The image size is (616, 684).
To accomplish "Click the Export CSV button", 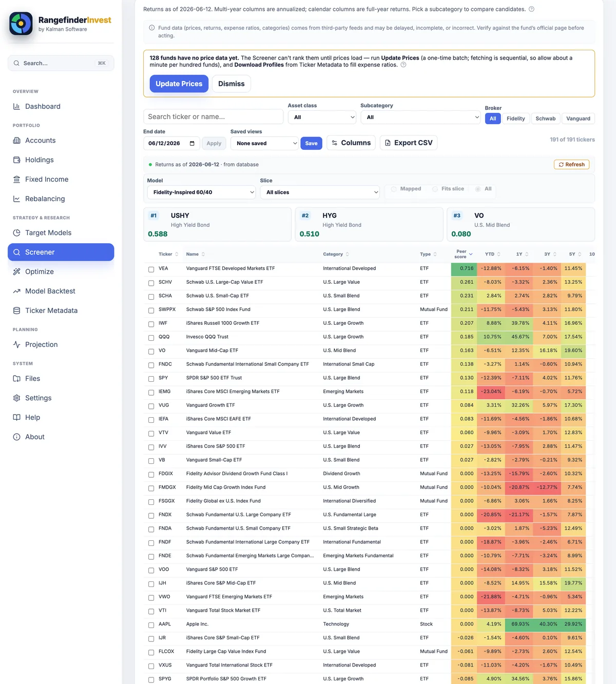I will (x=409, y=143).
